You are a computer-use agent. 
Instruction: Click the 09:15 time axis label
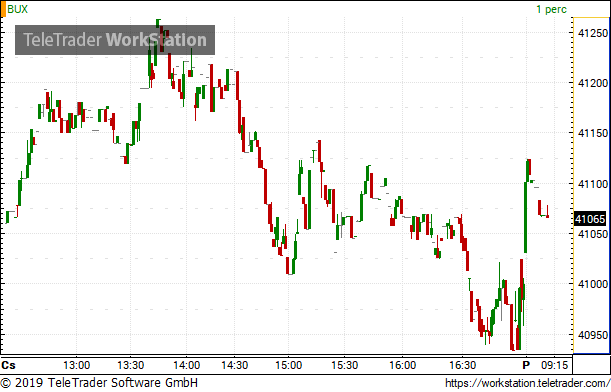click(x=554, y=366)
